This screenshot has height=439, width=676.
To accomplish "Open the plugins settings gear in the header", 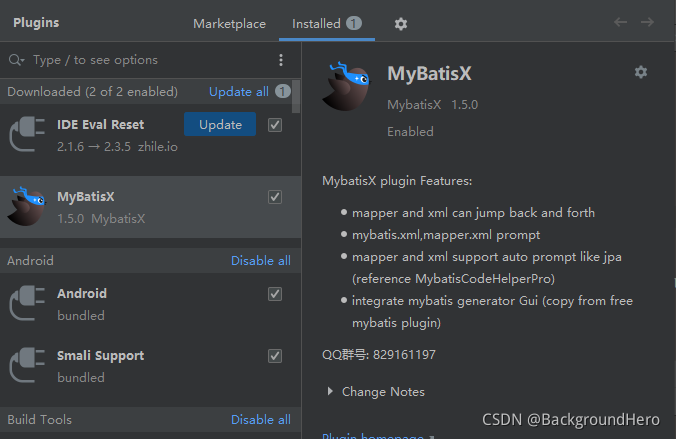I will 401,24.
